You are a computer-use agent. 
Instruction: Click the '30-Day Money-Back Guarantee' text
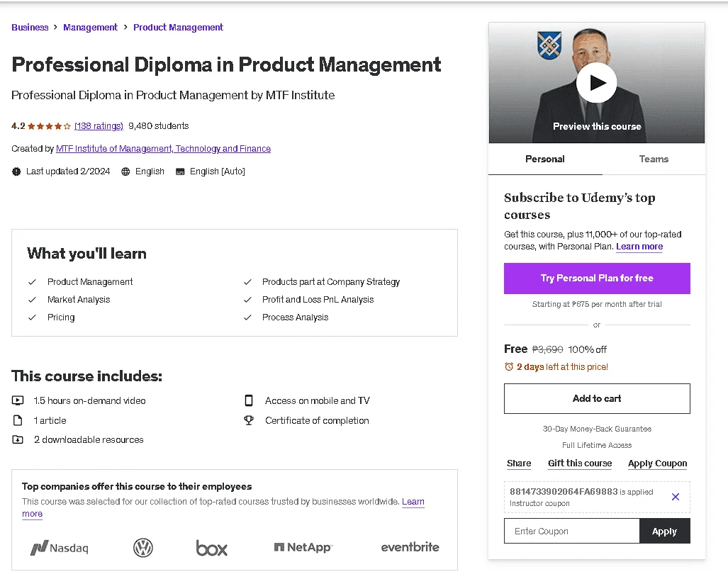597,429
